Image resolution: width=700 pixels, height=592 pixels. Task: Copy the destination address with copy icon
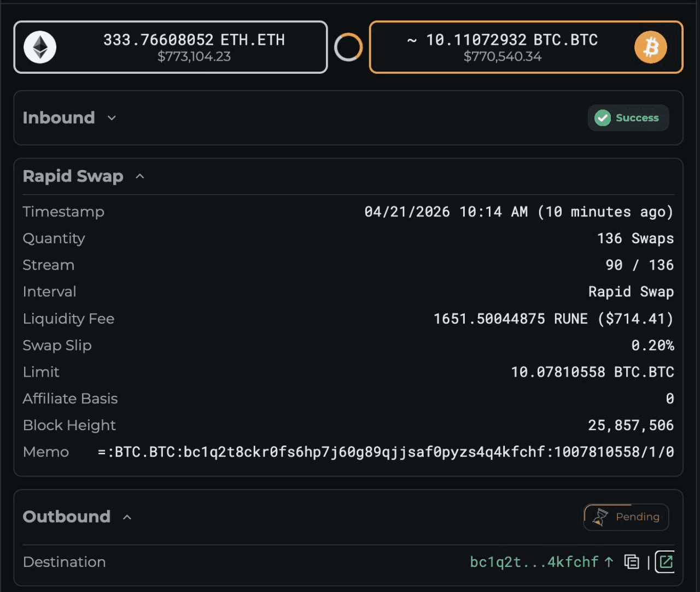coord(632,562)
